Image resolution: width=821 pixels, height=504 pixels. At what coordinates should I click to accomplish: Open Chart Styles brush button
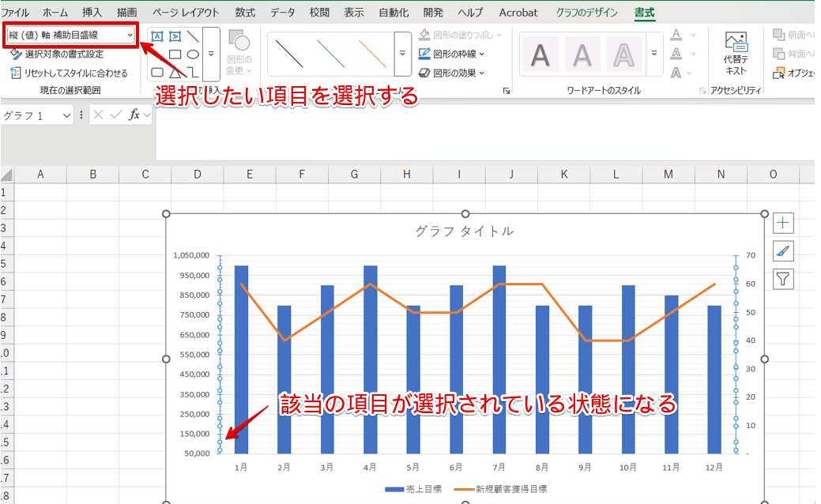click(782, 251)
